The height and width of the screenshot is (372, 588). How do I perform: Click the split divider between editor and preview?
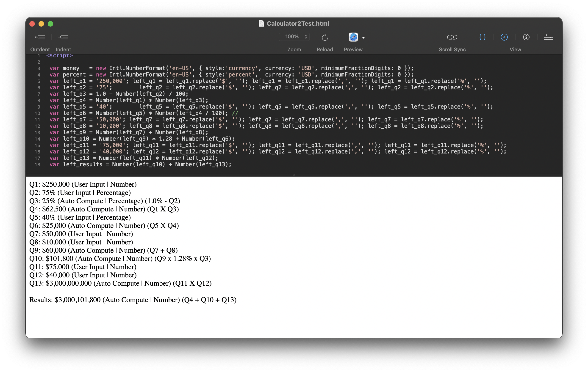294,175
